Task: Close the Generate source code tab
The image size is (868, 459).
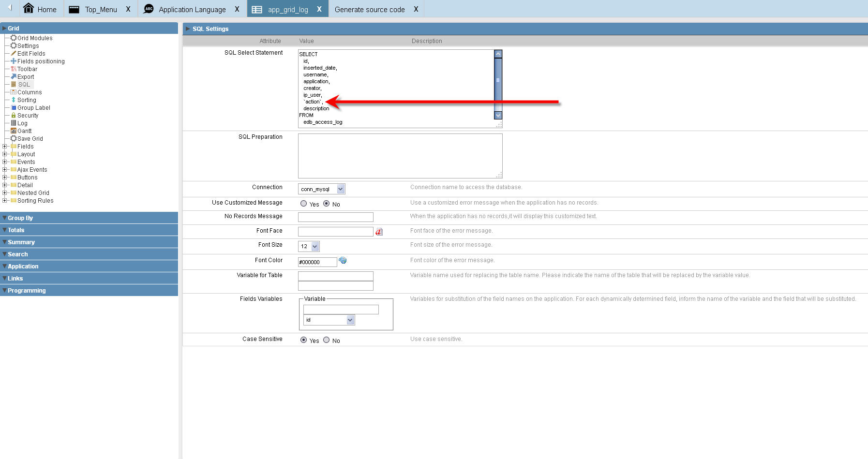Action: click(416, 9)
